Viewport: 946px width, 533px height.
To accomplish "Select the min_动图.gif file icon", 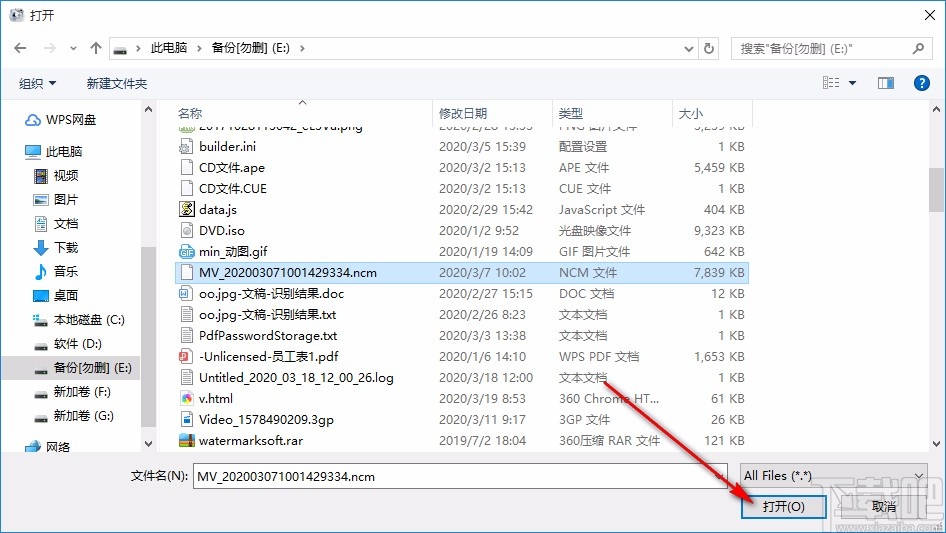I will pyautogui.click(x=186, y=252).
